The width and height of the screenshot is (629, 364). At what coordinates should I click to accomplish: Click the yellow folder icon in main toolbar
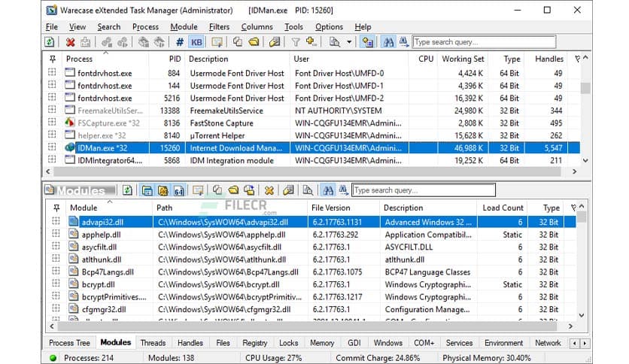click(254, 42)
